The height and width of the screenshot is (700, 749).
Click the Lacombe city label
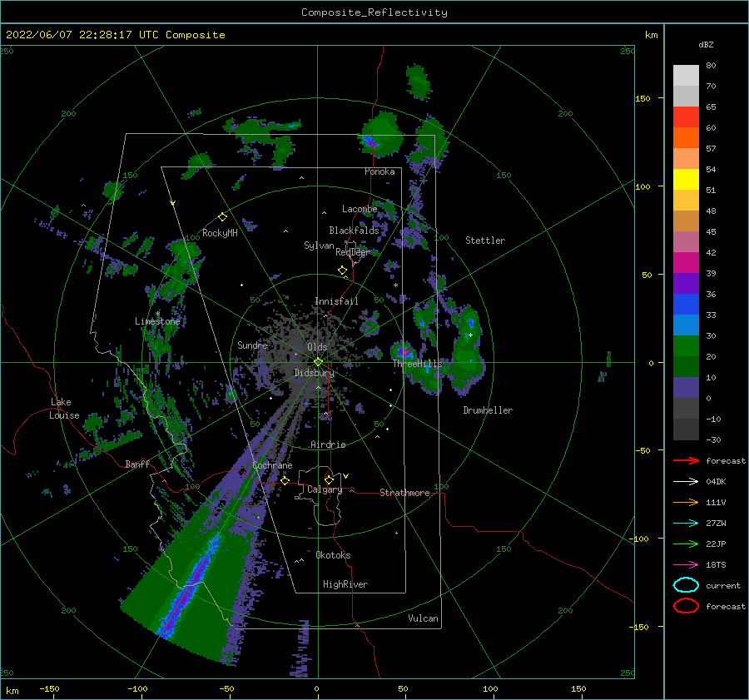click(x=360, y=209)
